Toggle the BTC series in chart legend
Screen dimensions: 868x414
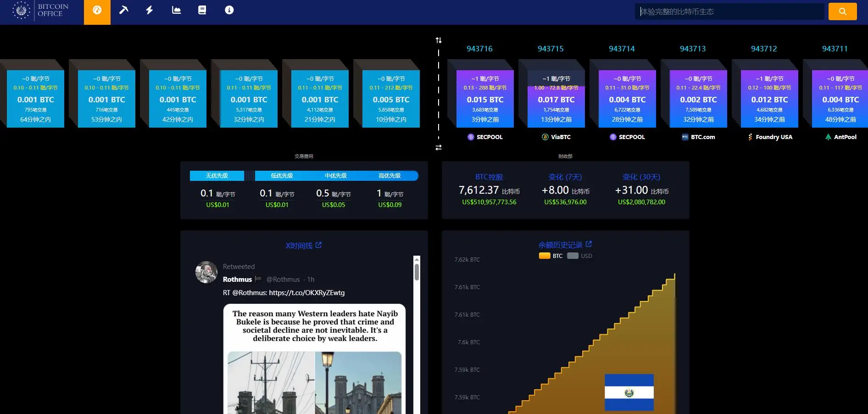pos(551,256)
